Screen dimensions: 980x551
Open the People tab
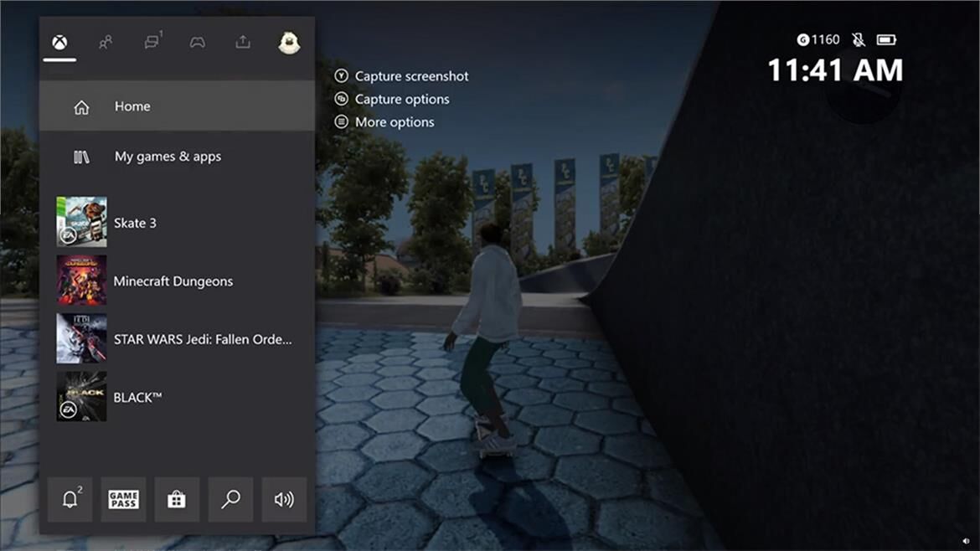(x=106, y=43)
